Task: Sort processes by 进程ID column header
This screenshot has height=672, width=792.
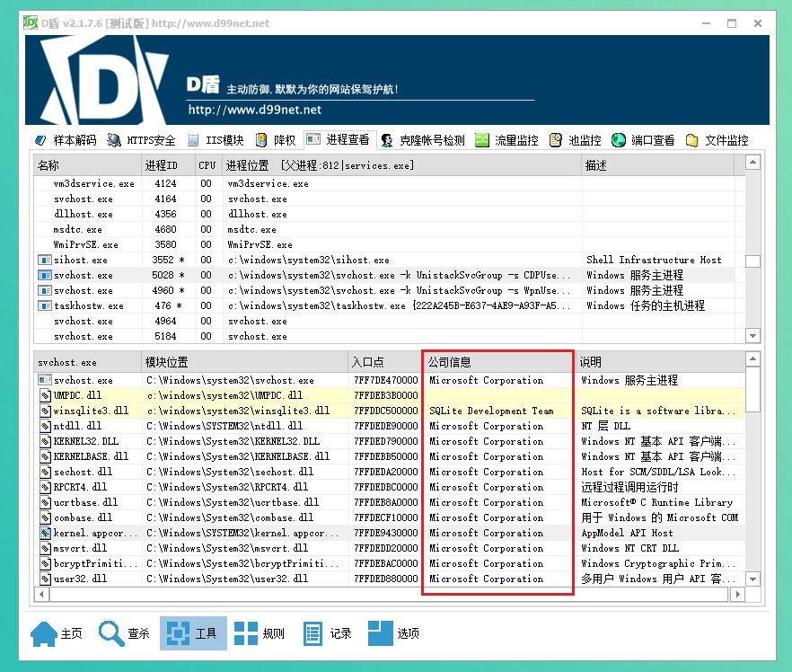Action: point(168,165)
